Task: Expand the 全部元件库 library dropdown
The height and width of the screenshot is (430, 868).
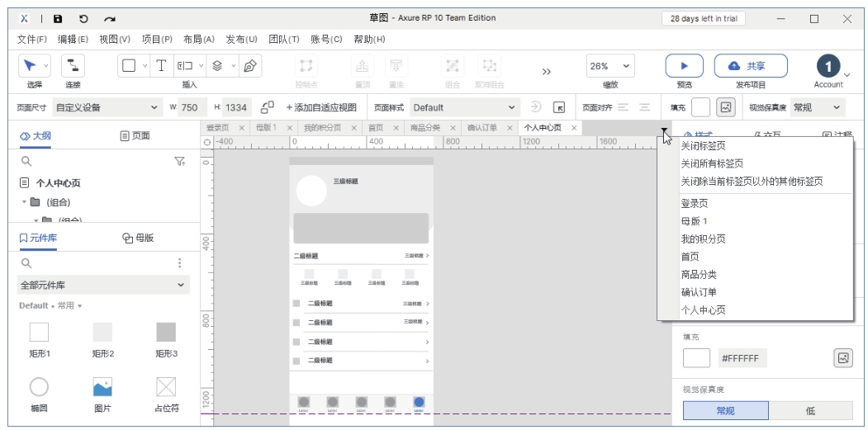Action: 103,285
